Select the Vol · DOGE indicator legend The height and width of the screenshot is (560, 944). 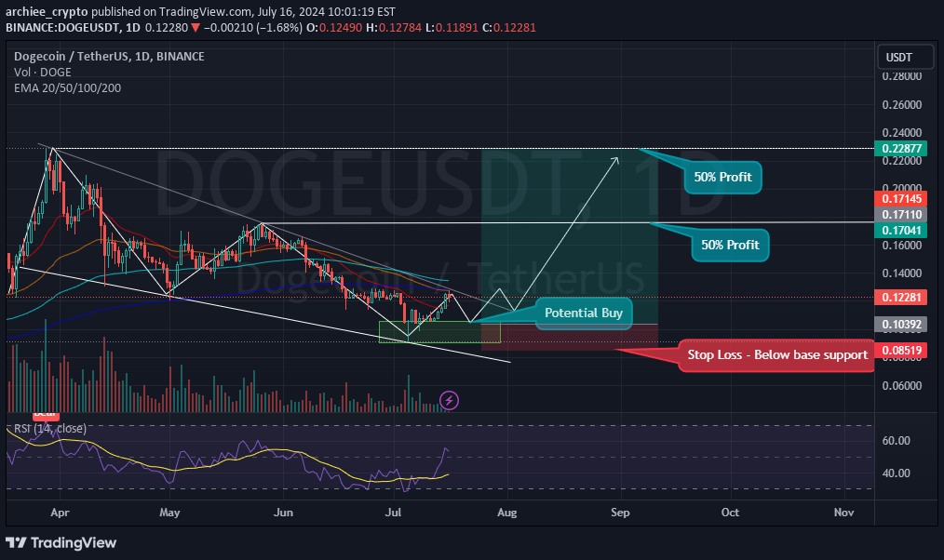click(42, 72)
